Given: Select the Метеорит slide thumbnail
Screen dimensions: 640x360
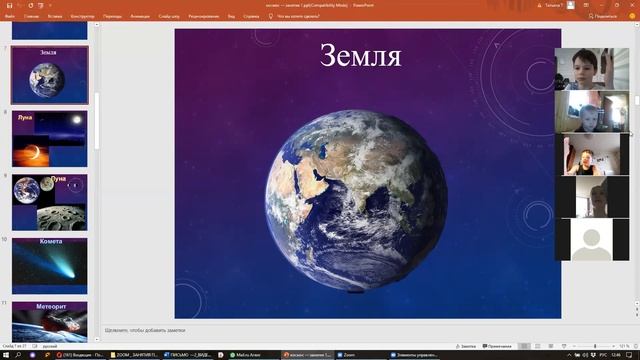Looking at the screenshot, I should (49, 322).
